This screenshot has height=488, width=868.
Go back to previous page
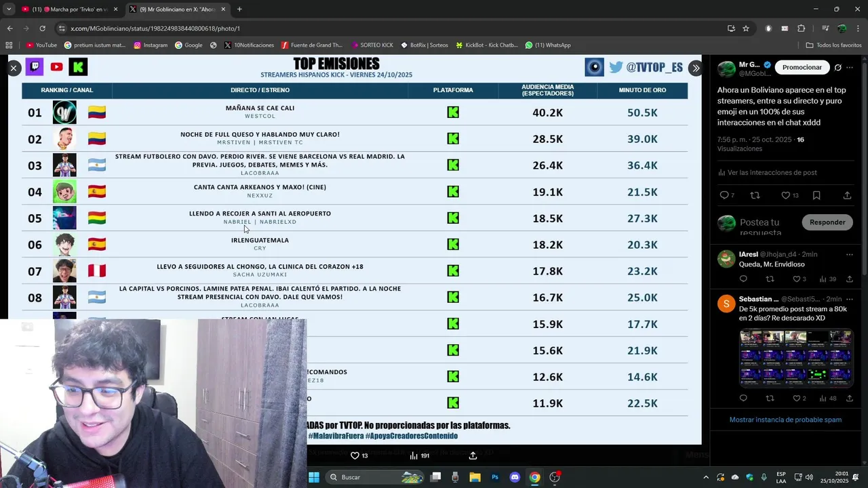click(x=9, y=28)
